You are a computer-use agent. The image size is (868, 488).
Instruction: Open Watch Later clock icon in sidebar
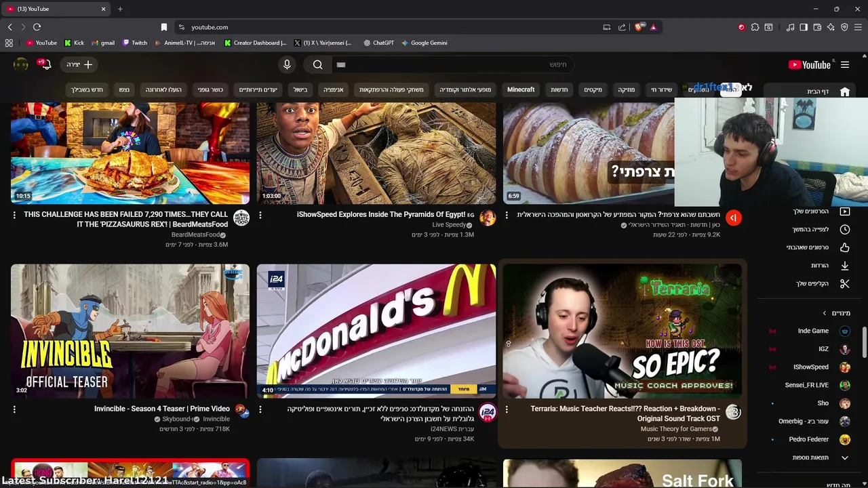coord(844,229)
